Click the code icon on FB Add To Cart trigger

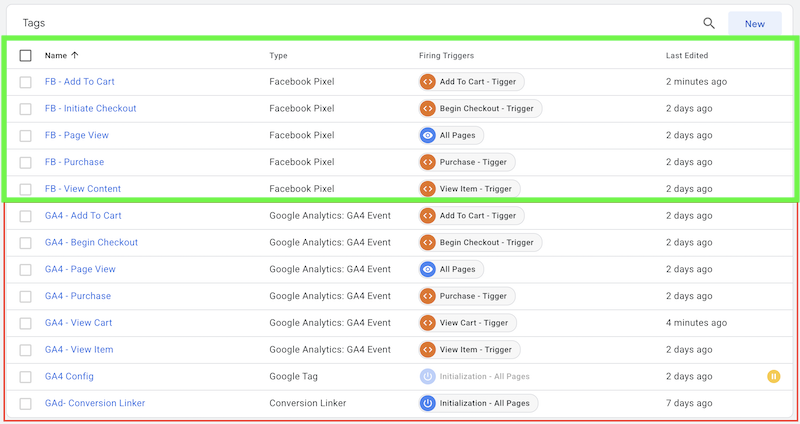(x=428, y=82)
